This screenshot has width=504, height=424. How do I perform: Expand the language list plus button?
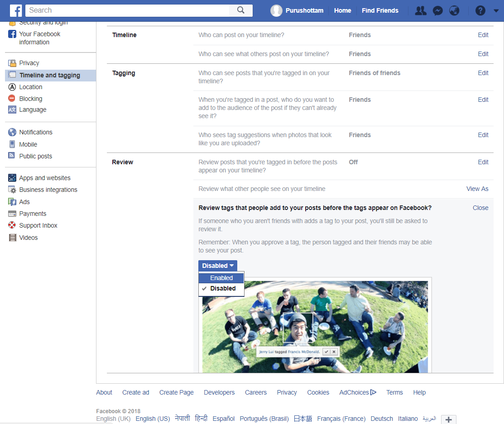(x=448, y=419)
